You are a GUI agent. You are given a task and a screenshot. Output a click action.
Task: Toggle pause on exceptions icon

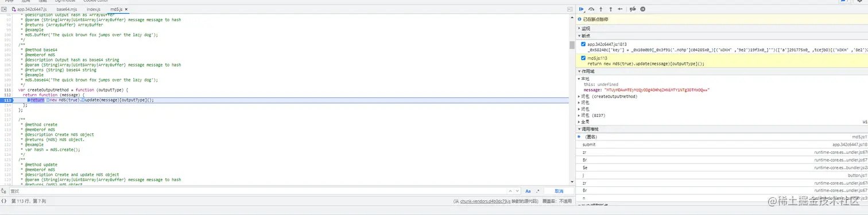[642, 9]
